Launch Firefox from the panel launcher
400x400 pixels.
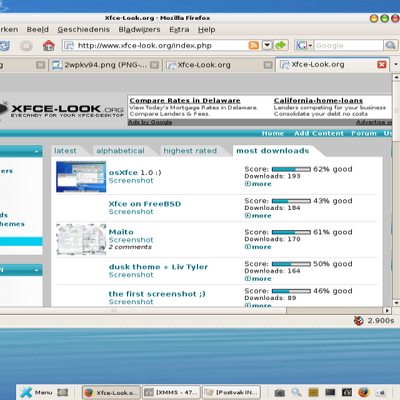click(x=364, y=392)
